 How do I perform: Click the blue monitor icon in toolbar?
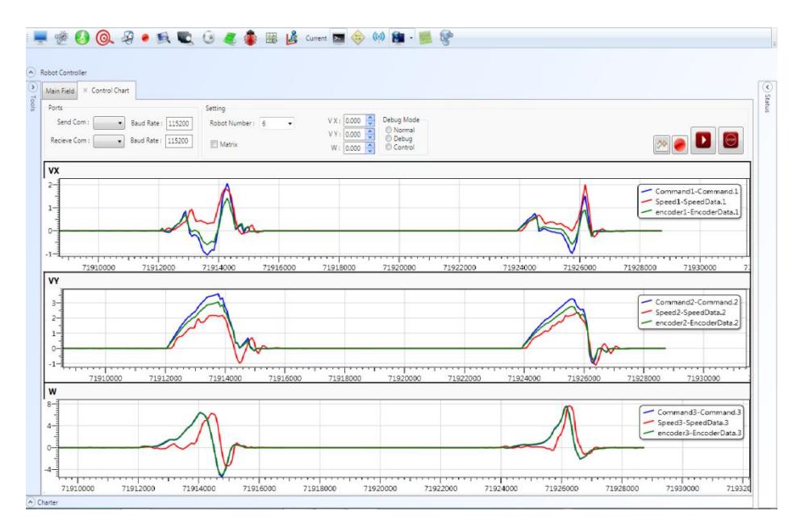tap(40, 38)
